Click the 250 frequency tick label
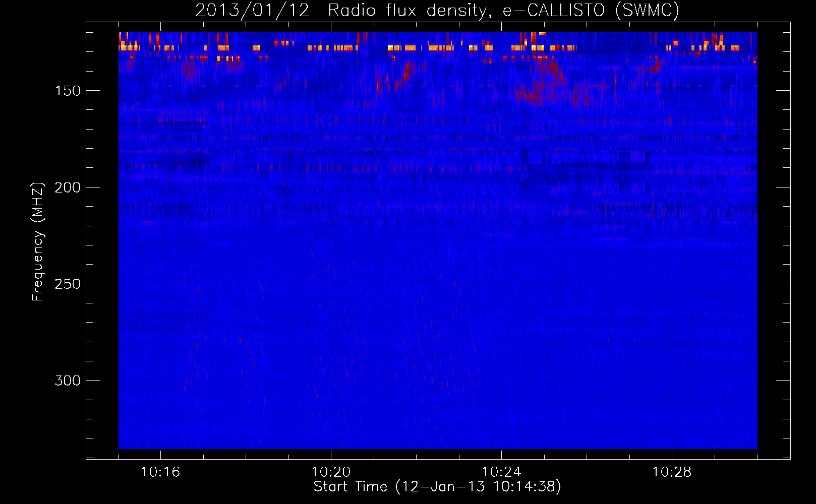Viewport: 816px width, 504px height. 68,284
